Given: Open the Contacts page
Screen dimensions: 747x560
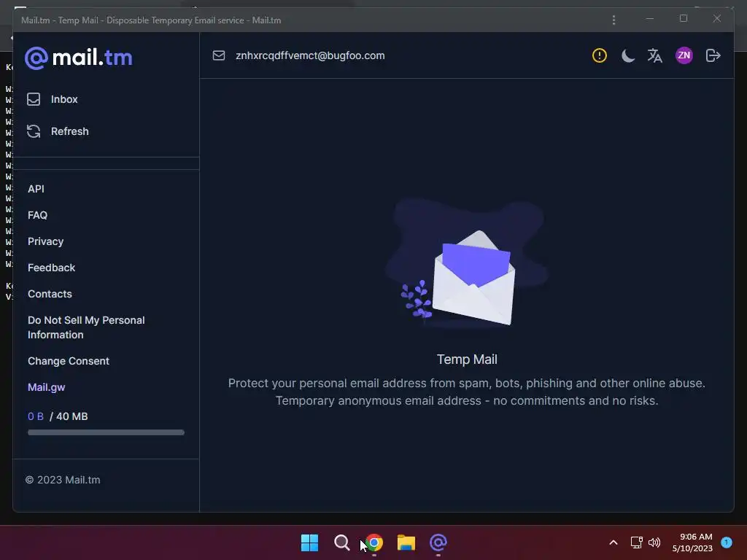Looking at the screenshot, I should coord(50,294).
